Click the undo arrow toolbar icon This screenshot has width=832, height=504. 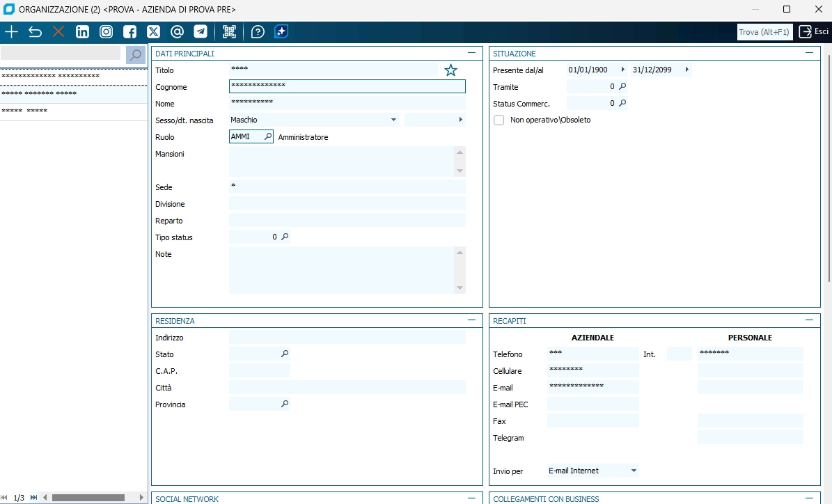click(36, 32)
